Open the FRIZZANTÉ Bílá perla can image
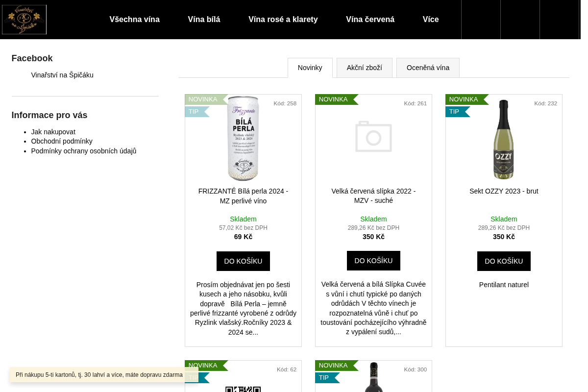The image size is (588, 392). pyautogui.click(x=243, y=139)
